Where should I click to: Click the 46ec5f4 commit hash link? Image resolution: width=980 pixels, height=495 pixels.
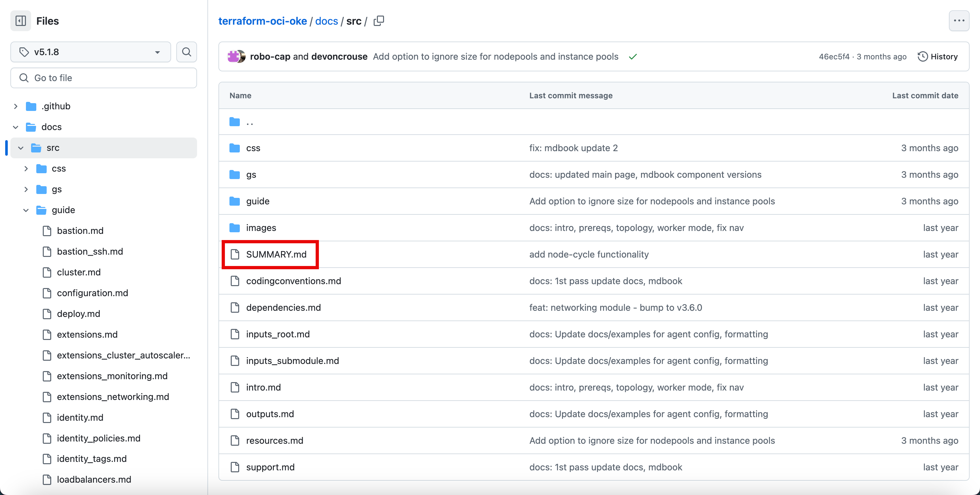834,56
